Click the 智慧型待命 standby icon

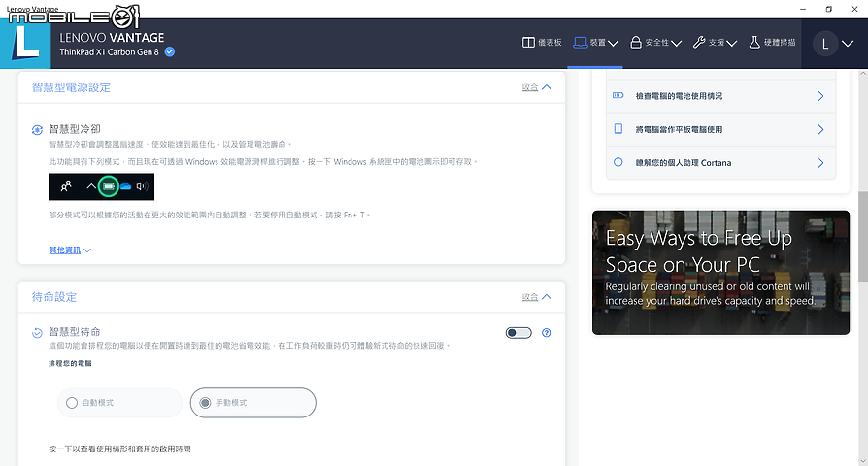pyautogui.click(x=37, y=333)
